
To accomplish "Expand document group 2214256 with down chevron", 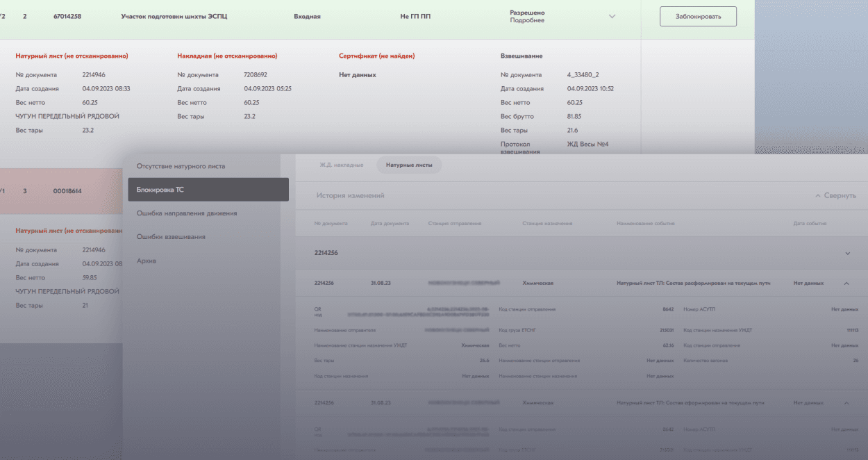I will (846, 253).
